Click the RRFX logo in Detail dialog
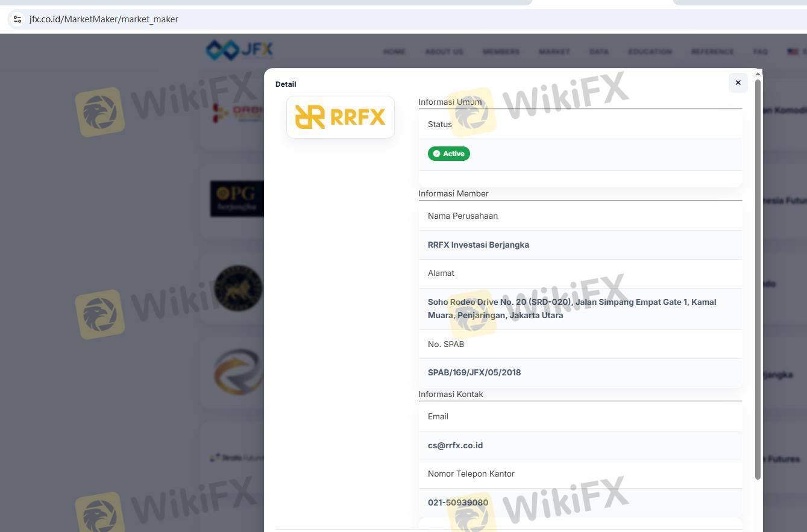The image size is (807, 532). pos(341,117)
